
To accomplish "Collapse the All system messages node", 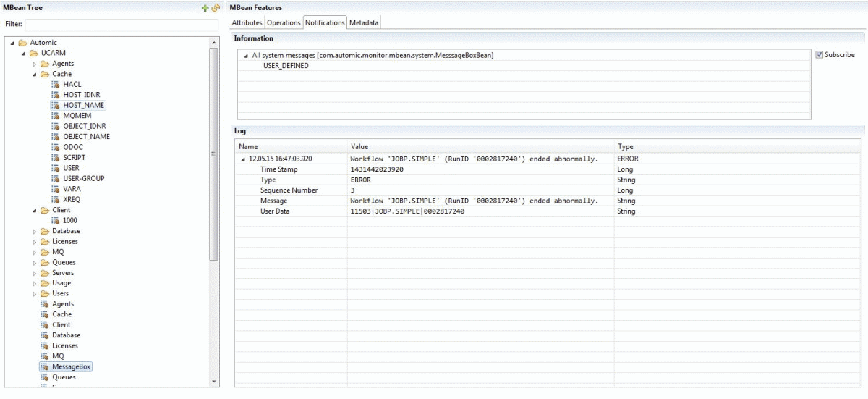I will 246,55.
